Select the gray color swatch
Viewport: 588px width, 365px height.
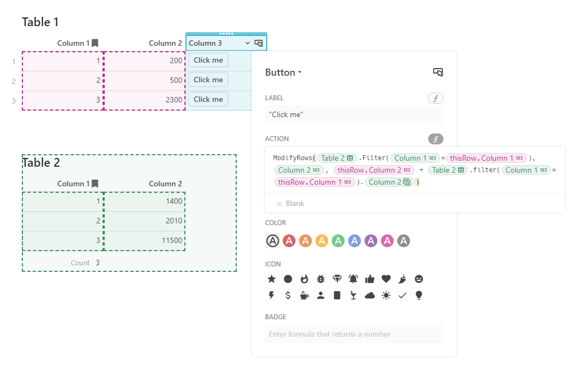(404, 241)
